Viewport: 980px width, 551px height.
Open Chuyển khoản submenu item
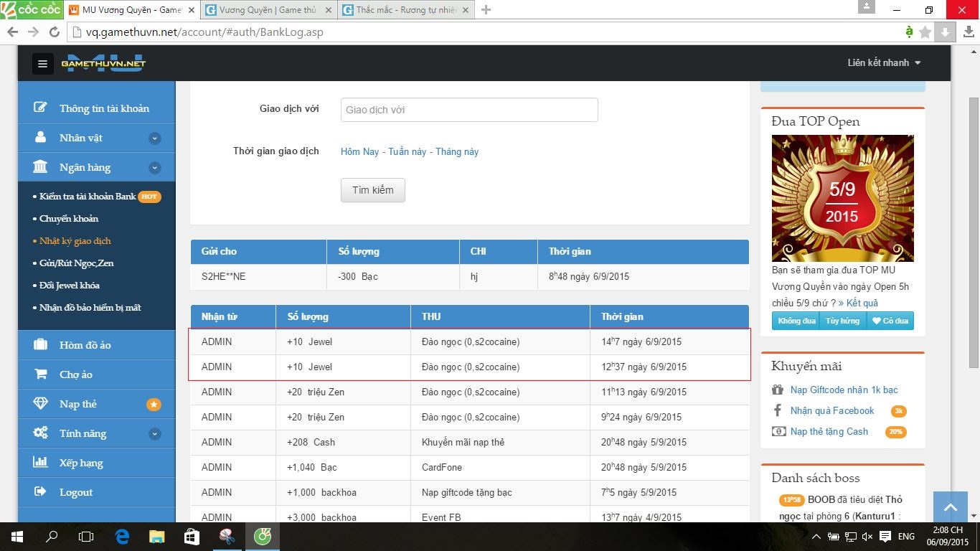69,219
